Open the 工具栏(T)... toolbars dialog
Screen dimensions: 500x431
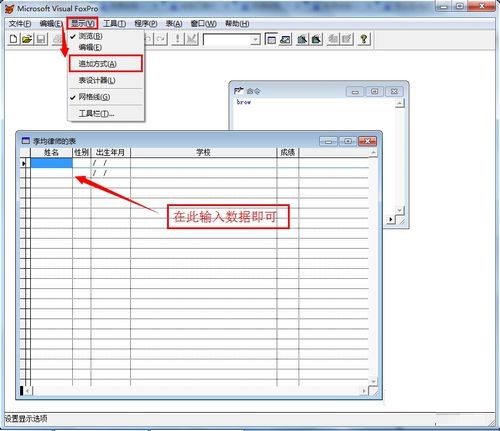tap(96, 114)
